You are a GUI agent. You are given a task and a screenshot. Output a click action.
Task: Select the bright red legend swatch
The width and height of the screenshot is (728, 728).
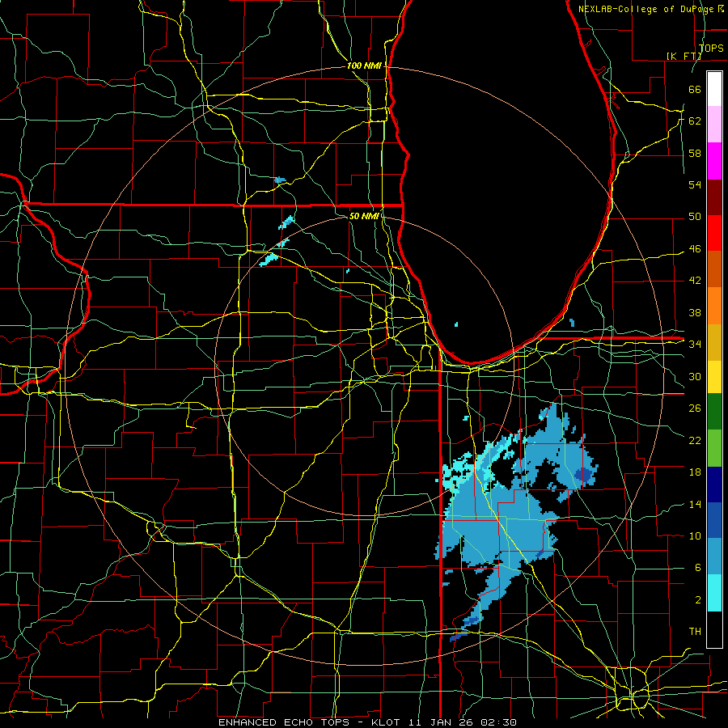(x=714, y=233)
